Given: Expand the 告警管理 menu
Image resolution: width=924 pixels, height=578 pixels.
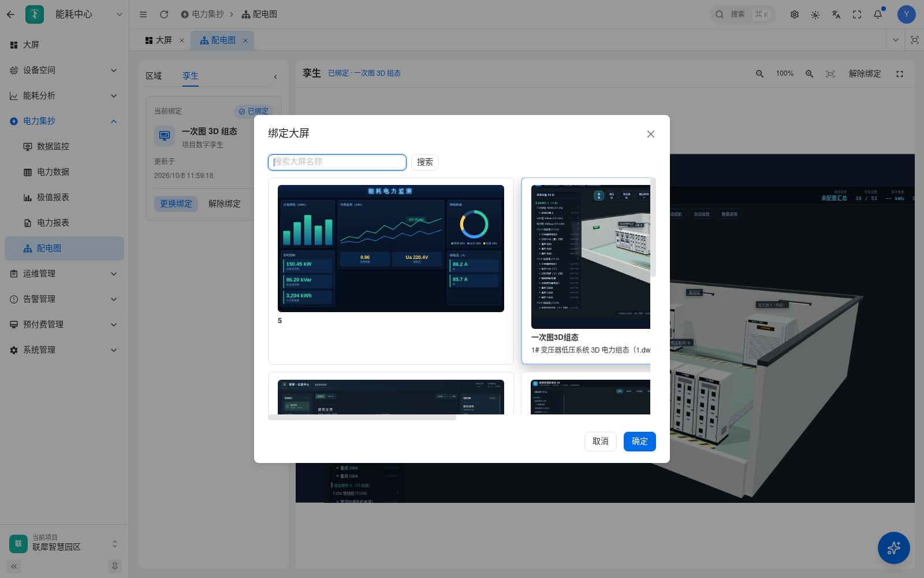Looking at the screenshot, I should (x=64, y=299).
